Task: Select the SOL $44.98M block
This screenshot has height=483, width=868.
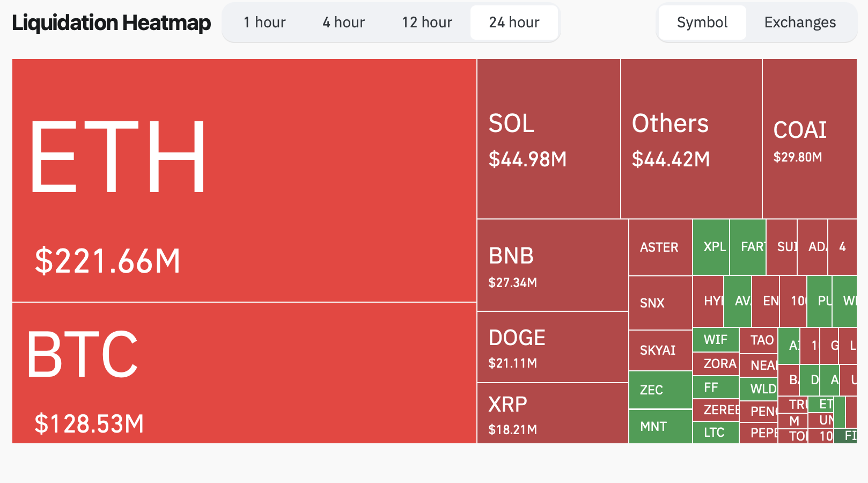Action: tap(548, 139)
